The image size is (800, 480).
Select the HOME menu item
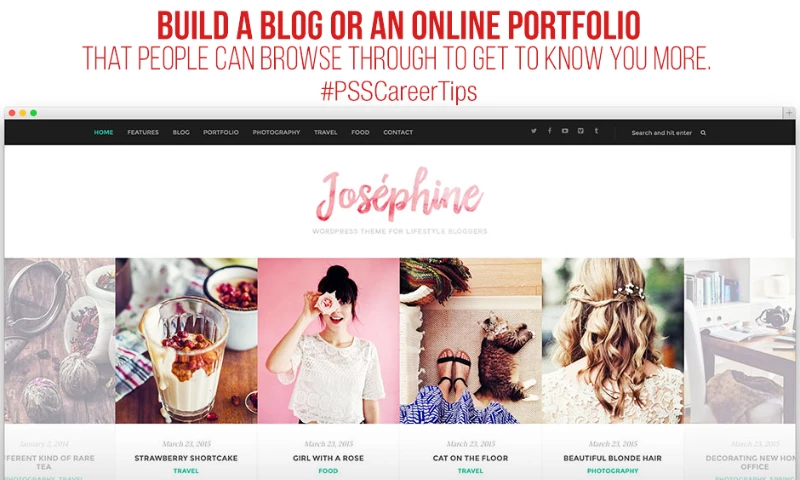point(104,132)
